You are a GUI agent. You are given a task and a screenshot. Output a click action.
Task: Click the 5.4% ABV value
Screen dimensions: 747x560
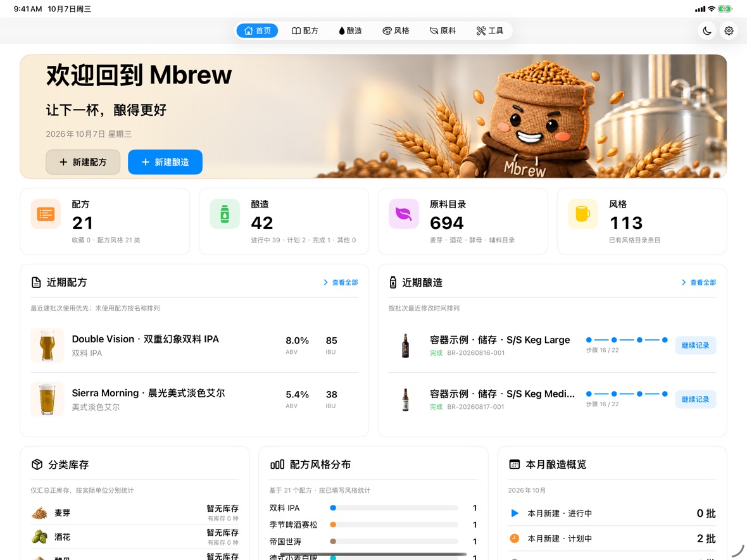coord(298,394)
